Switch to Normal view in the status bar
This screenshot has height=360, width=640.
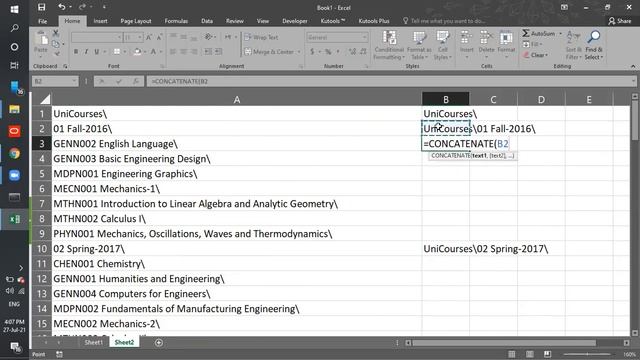[x=511, y=354]
